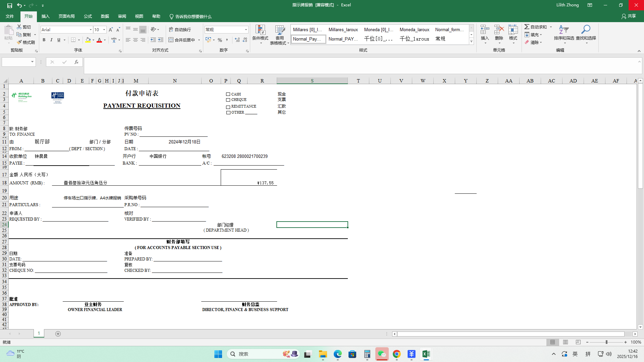Open the number format dropdown

tap(246, 30)
